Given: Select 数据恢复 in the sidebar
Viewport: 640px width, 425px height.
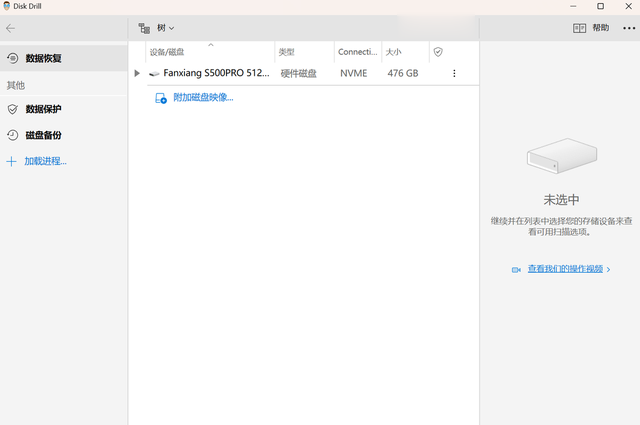Looking at the screenshot, I should click(x=64, y=58).
